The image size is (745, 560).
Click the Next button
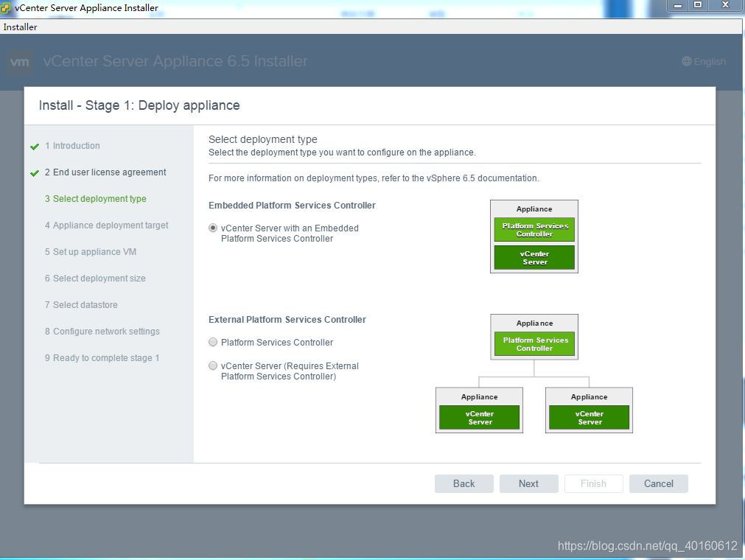528,483
